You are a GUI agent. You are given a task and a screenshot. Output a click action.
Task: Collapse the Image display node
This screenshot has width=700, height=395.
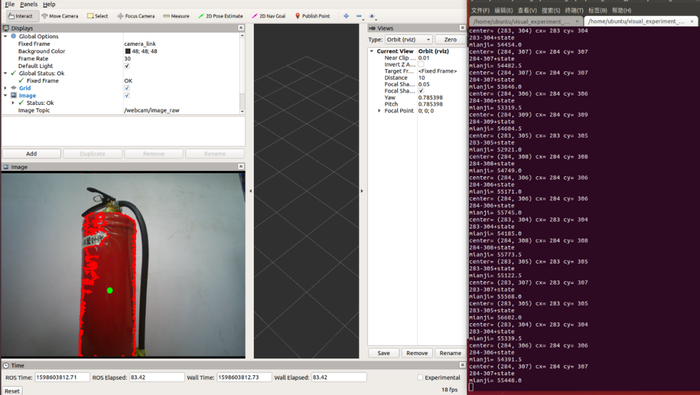(5, 95)
